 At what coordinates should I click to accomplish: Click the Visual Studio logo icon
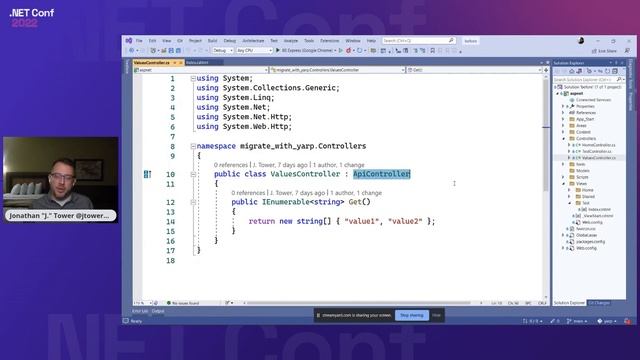pyautogui.click(x=129, y=40)
